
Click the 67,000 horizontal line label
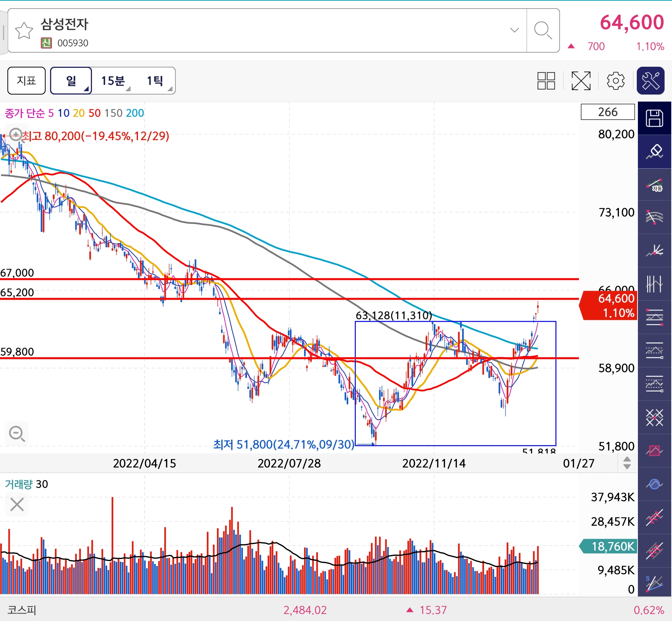click(17, 273)
